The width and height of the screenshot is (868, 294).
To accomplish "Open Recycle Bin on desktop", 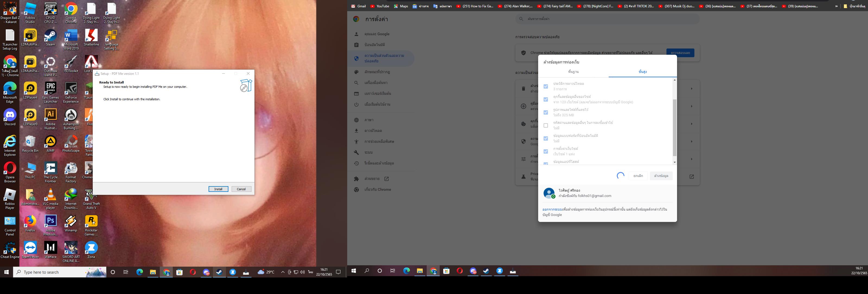I will tap(30, 142).
